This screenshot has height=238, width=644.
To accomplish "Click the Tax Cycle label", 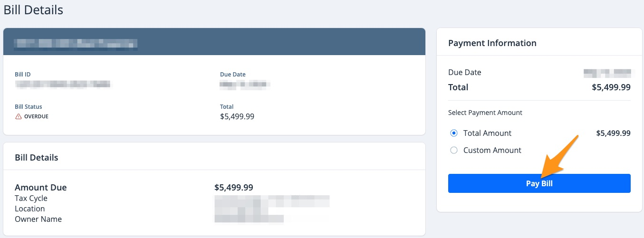I will point(31,198).
